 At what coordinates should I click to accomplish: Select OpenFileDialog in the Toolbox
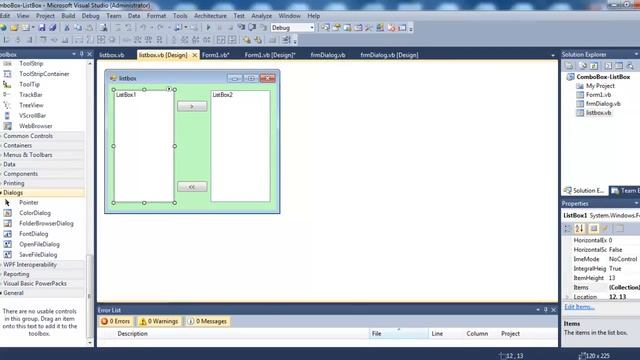click(39, 244)
